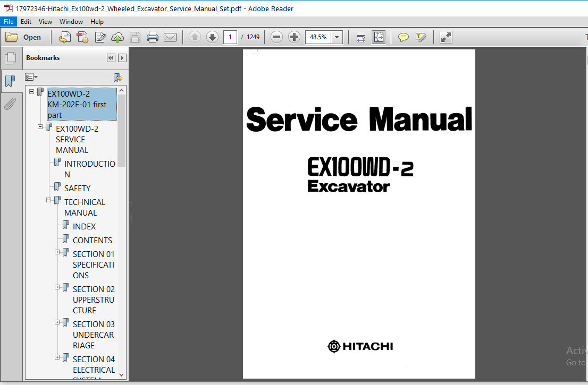Click the bookmarks panel scrollbar thumb
Screen dimensions: 588x385
tap(121, 130)
